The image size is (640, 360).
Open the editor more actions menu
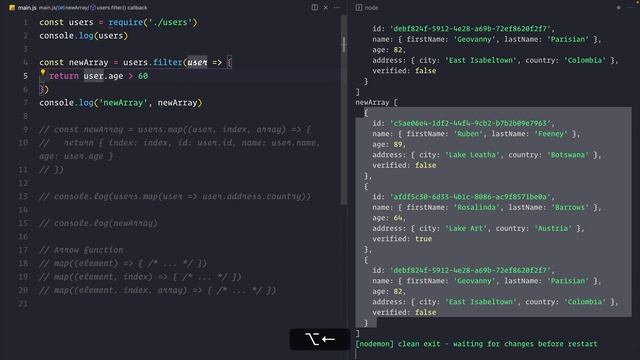click(x=337, y=7)
